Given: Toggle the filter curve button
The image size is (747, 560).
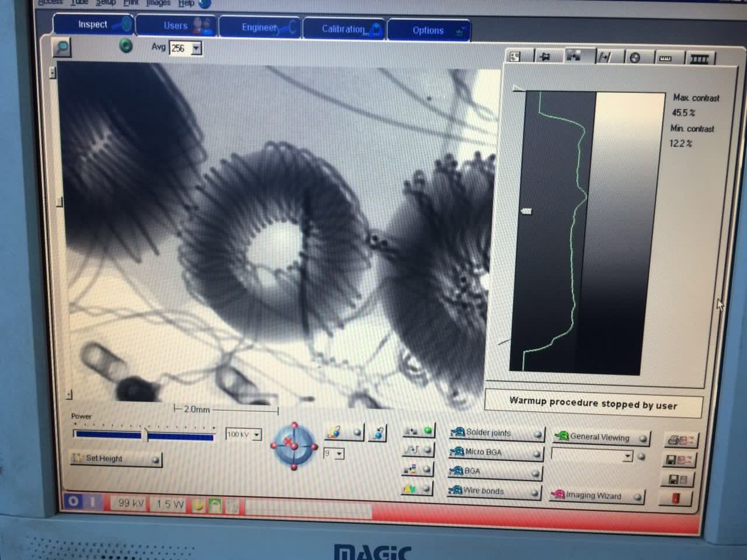Looking at the screenshot, I should click(x=418, y=450).
